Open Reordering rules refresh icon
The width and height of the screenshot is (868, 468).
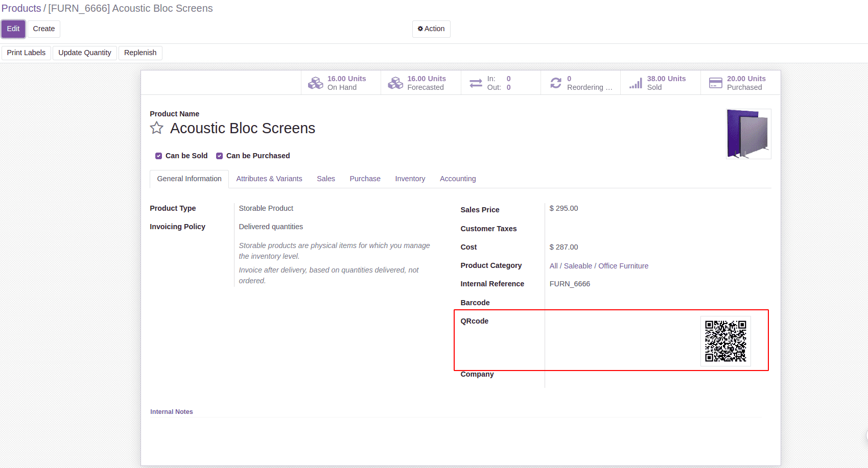click(556, 83)
